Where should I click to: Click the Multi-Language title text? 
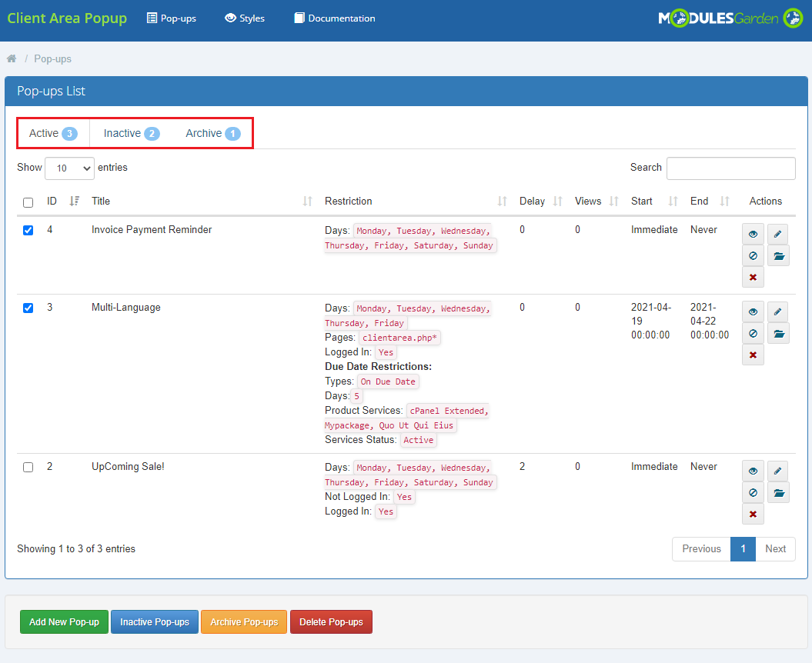point(125,307)
